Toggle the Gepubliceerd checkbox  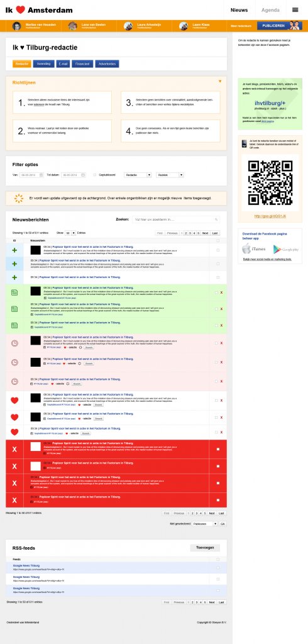point(95,175)
